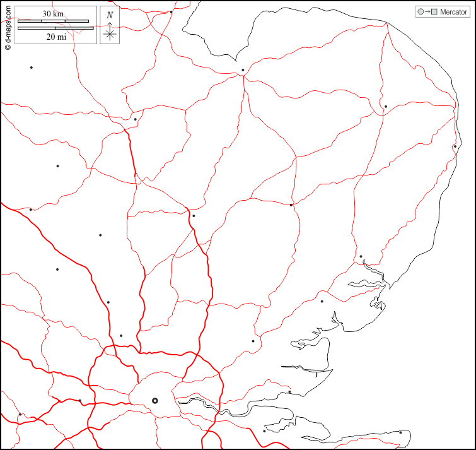
Task: Click the circle icon in the Mercator badge
Action: 420,12
